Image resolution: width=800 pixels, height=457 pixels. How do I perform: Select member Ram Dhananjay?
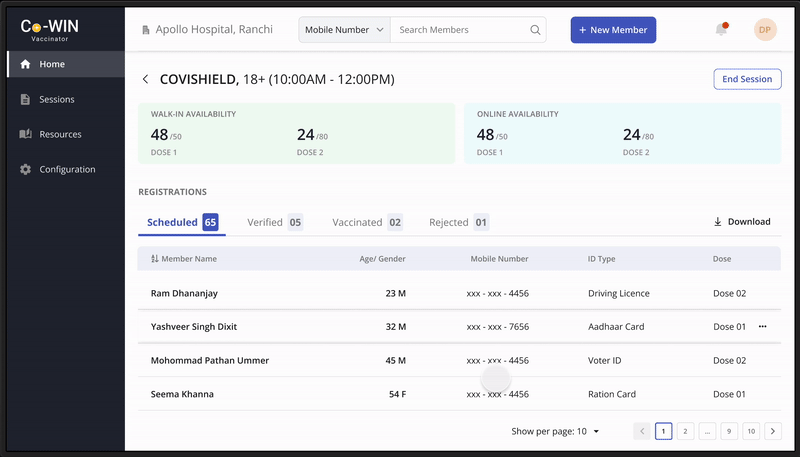tap(184, 293)
